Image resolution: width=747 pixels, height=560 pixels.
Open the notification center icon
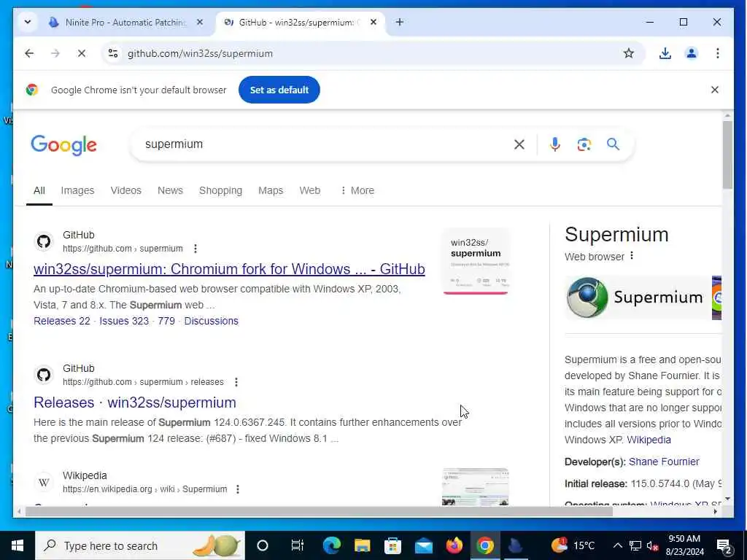724,545
